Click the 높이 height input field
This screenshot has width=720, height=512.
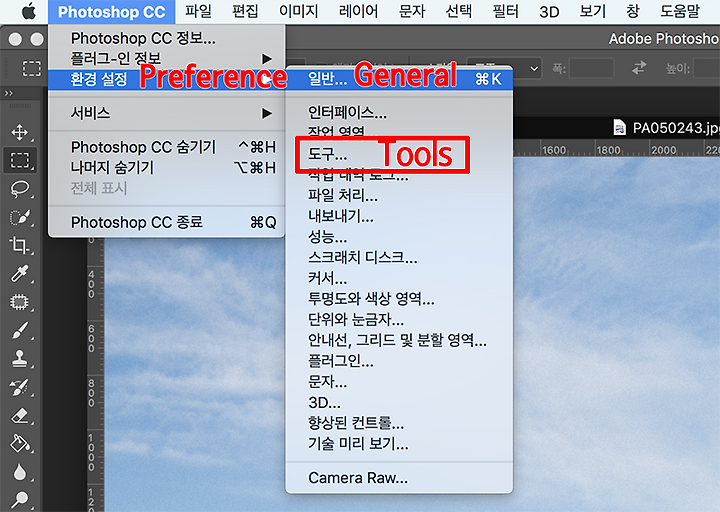pos(707,68)
